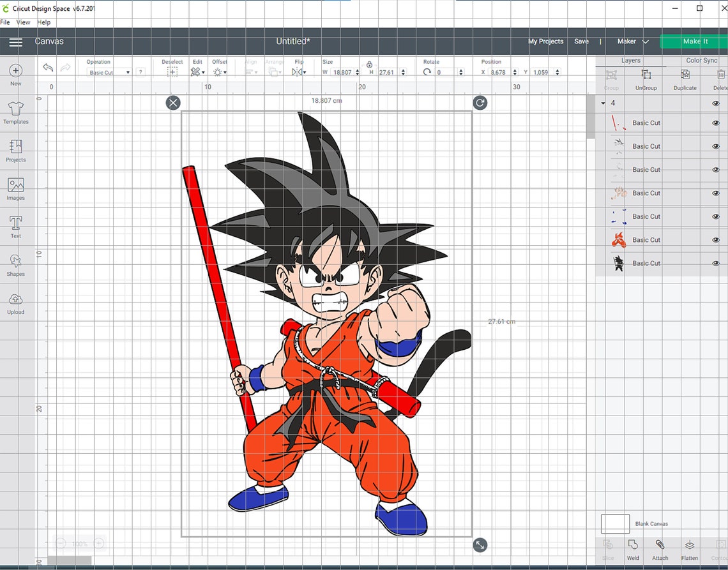Click the Width size input field

pos(342,72)
